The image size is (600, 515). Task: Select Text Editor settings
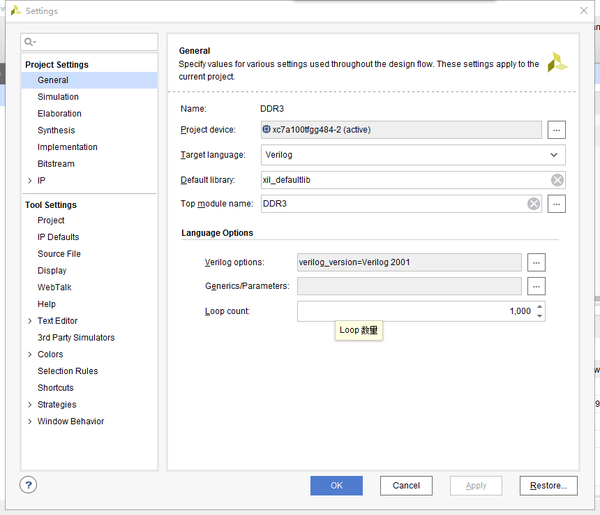tap(57, 321)
